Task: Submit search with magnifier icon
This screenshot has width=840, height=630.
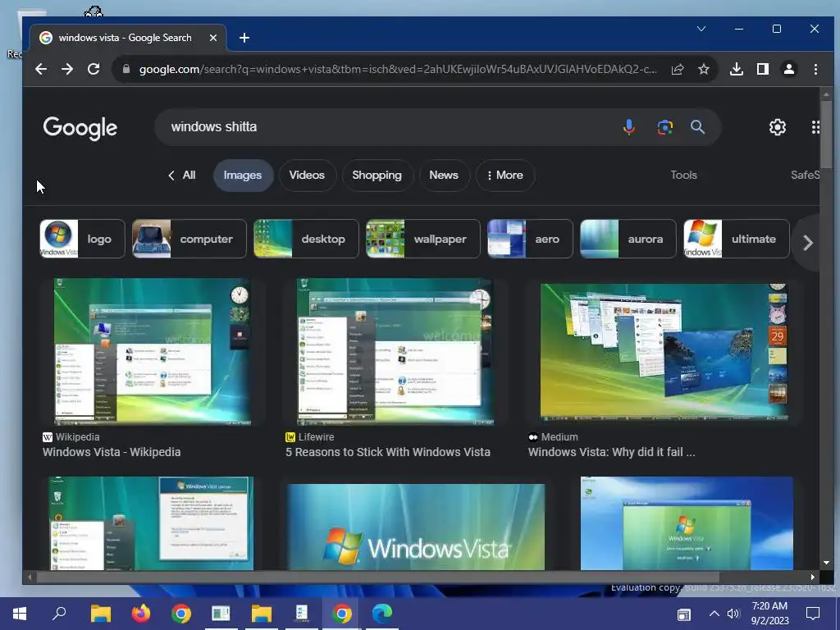Action: [697, 127]
